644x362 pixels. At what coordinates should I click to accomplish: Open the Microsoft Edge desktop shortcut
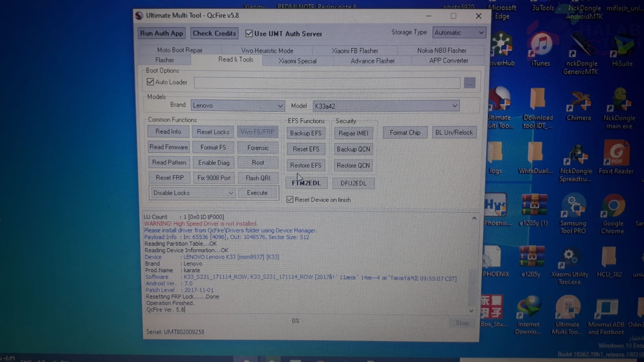[x=502, y=12]
